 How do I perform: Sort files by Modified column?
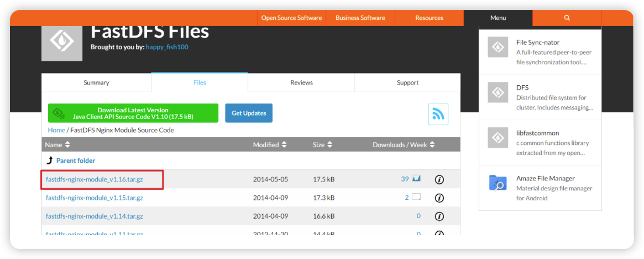click(270, 144)
